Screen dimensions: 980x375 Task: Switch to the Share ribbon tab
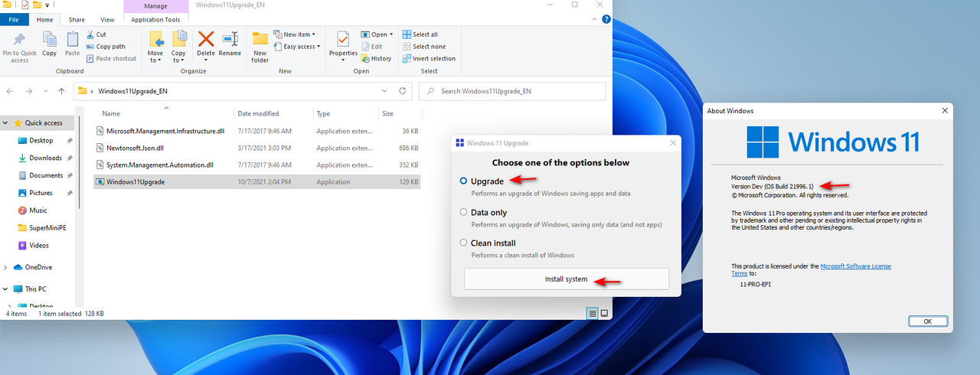[77, 20]
